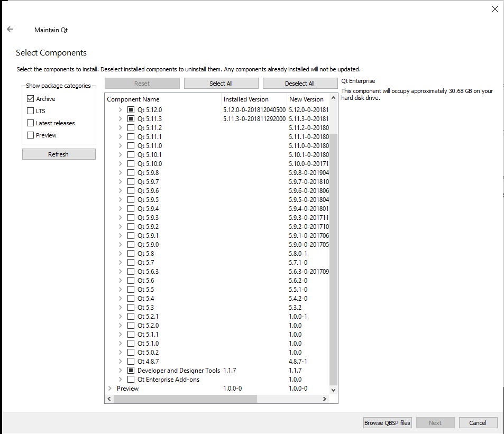Select the Qt 5.7 row label

(x=145, y=263)
